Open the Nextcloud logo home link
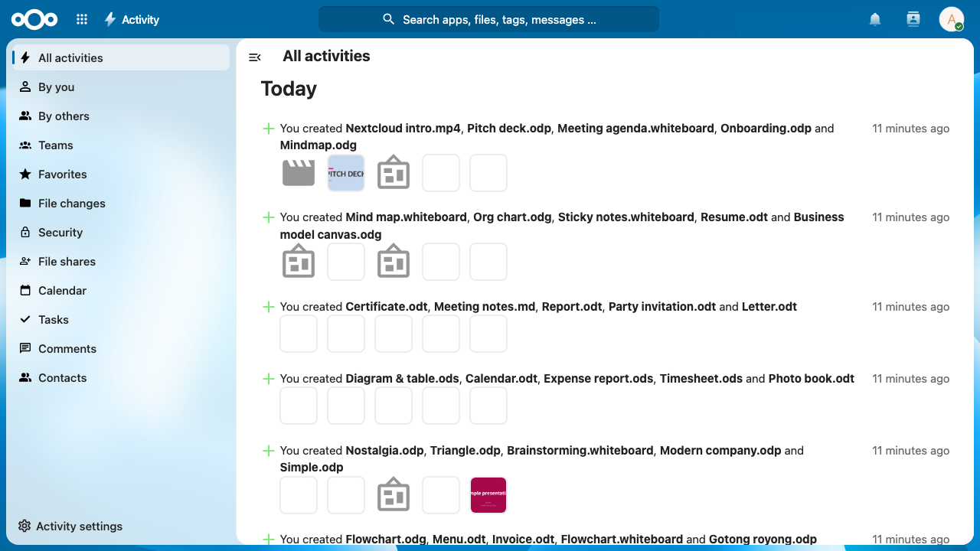The width and height of the screenshot is (980, 551). click(34, 20)
